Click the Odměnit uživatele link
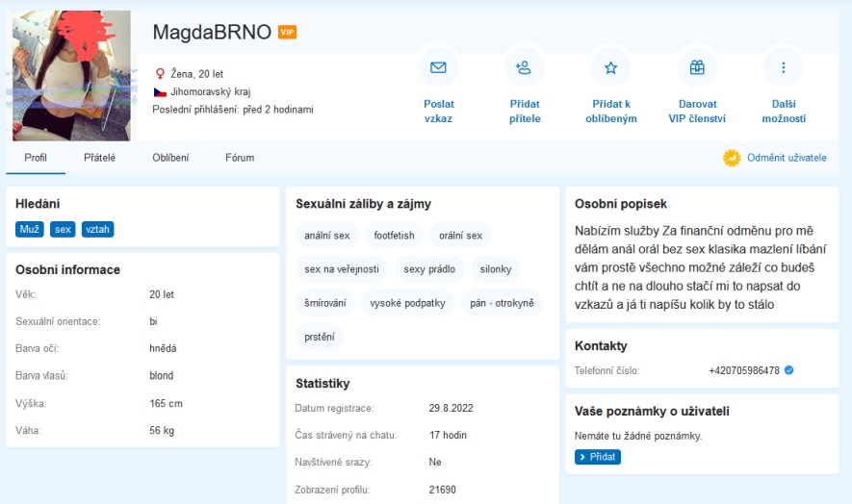The height and width of the screenshot is (504, 852). coord(786,158)
